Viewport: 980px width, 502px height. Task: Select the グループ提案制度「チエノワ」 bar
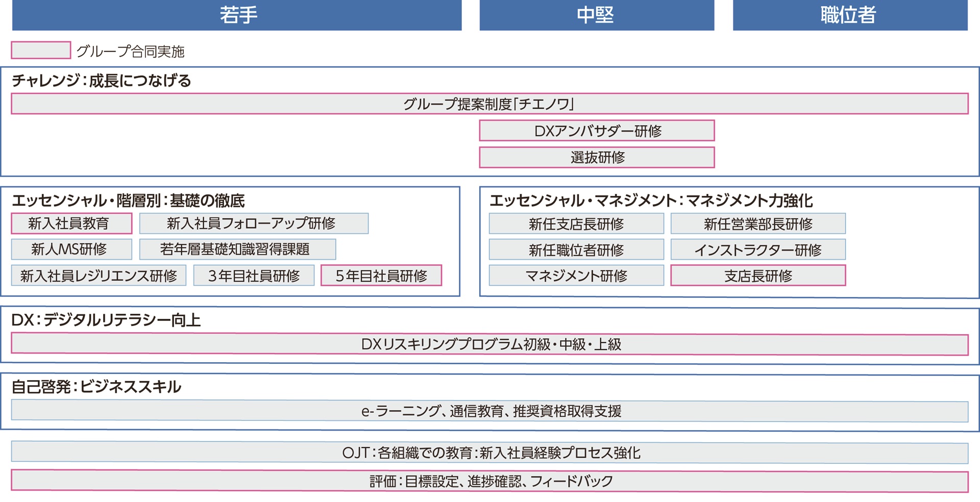489,104
